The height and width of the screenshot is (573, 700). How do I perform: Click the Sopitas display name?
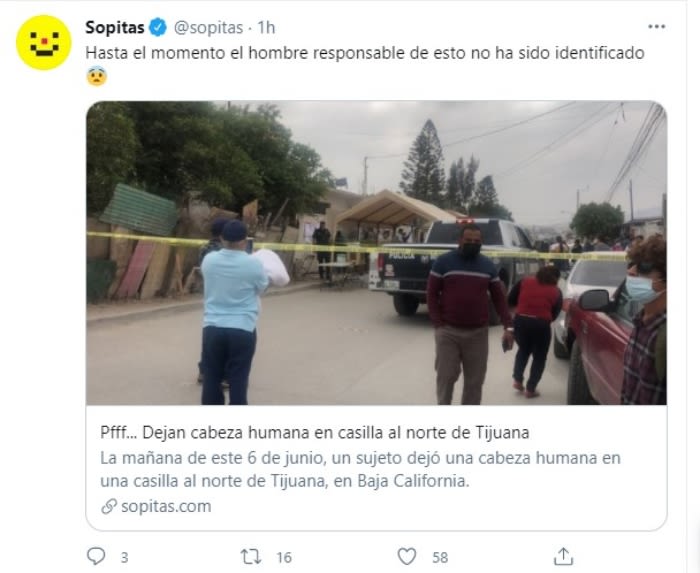click(115, 27)
